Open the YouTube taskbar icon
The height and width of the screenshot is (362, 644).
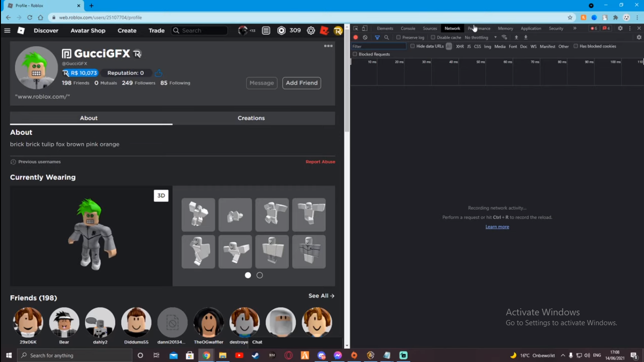pyautogui.click(x=239, y=355)
